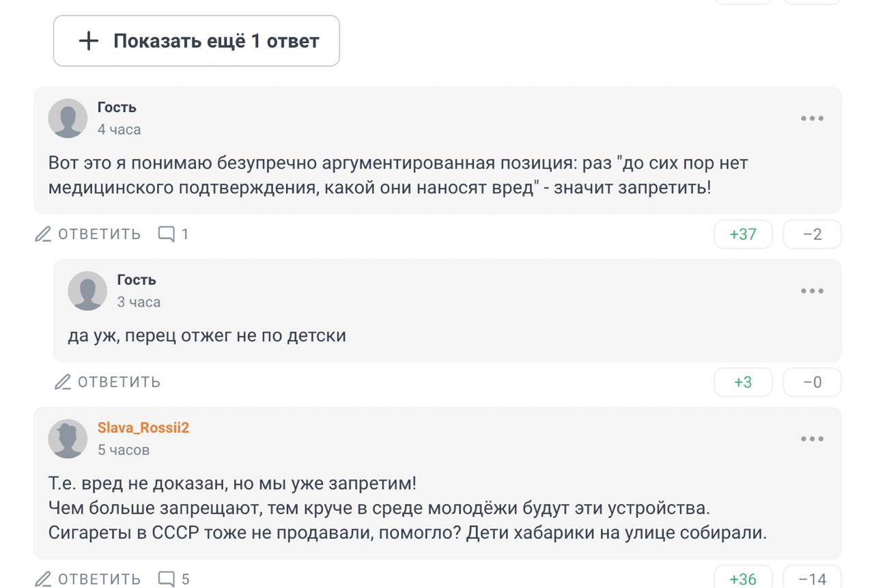874x588 pixels.
Task: Downvote the reply showing −0
Action: pos(812,382)
